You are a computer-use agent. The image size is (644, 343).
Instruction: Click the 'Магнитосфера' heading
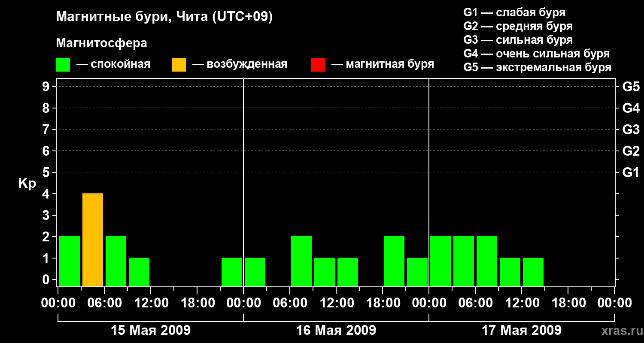[102, 43]
